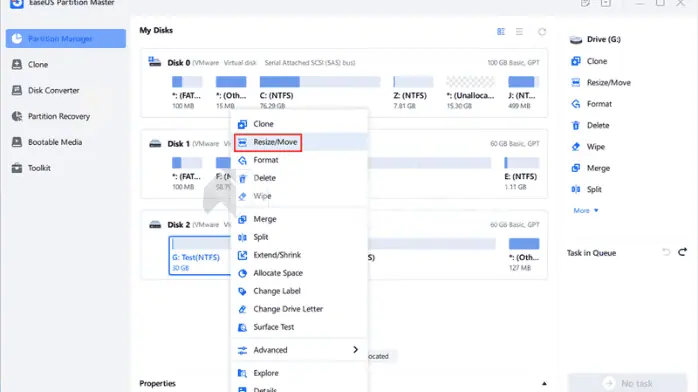Click the Disk 1 drive icon
The width and height of the screenshot is (698, 392).
click(155, 144)
